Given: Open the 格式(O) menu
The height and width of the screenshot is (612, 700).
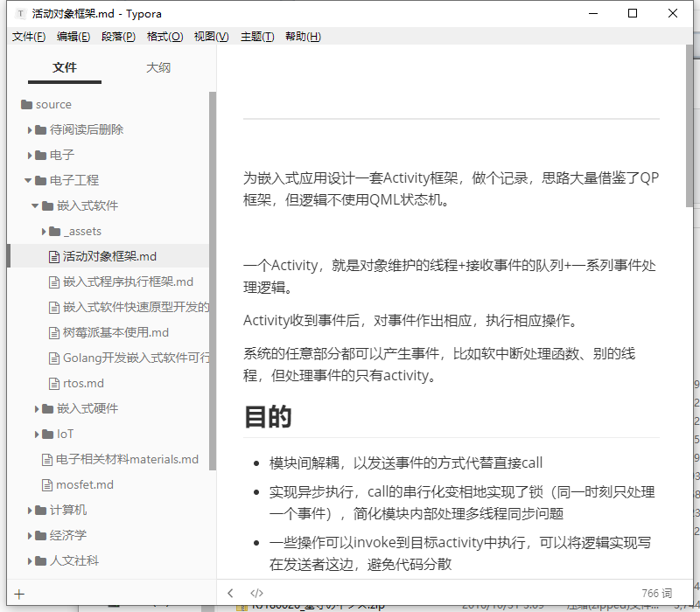Looking at the screenshot, I should (x=164, y=37).
